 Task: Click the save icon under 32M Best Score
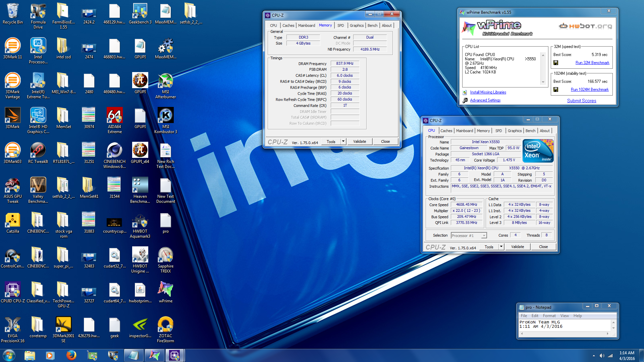pos(556,63)
